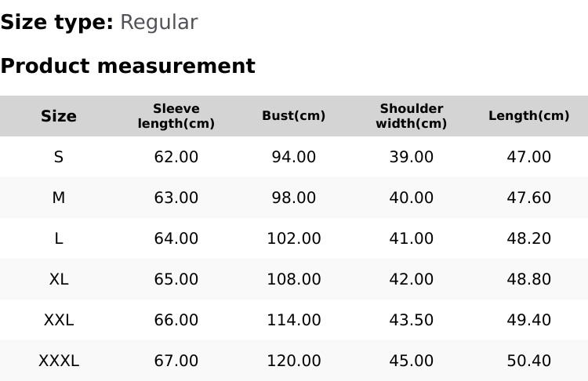Click the Shoulder width(cm) column header
The width and height of the screenshot is (588, 381).
tap(412, 116)
